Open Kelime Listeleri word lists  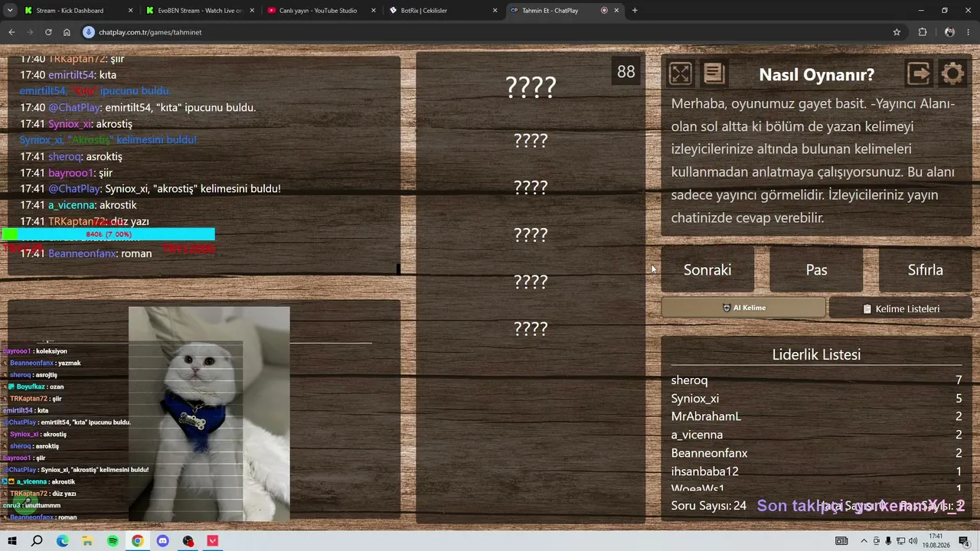click(900, 308)
